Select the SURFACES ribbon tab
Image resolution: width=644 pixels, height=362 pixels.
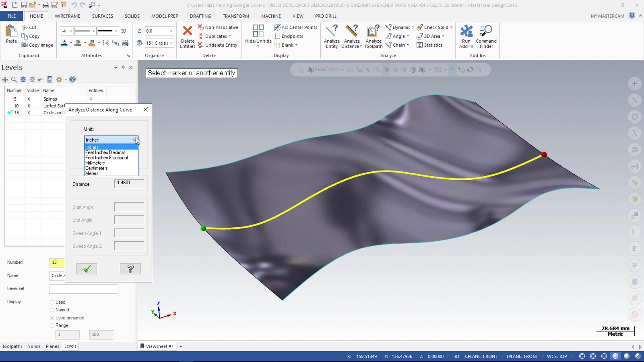102,16
